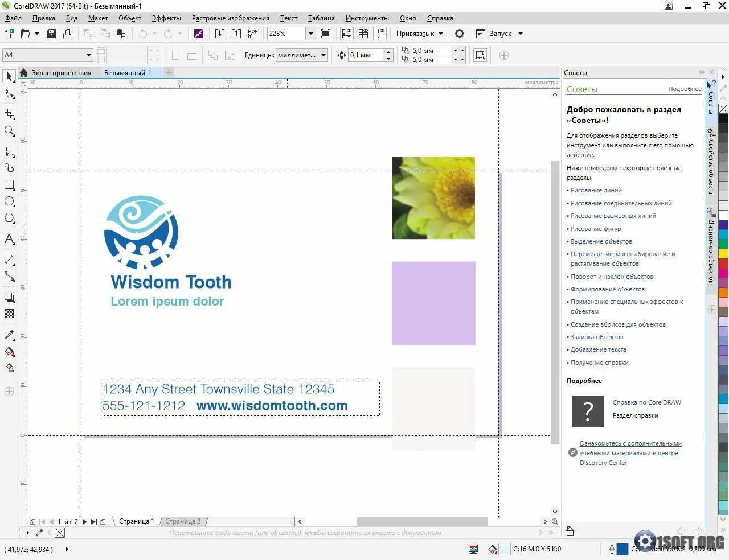This screenshot has height=560, width=729.
Task: Pick the black swatch in color palette
Action: coord(723,118)
